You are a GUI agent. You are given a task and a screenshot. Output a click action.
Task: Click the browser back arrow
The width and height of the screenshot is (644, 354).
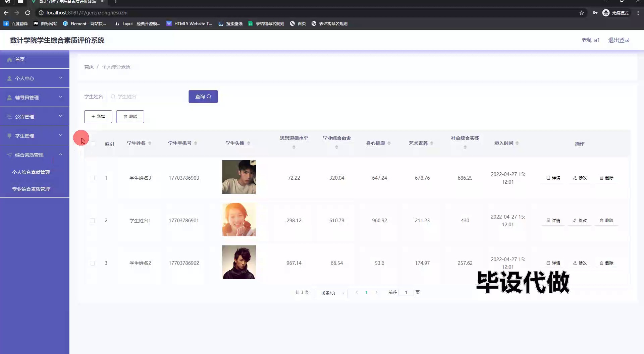click(6, 13)
